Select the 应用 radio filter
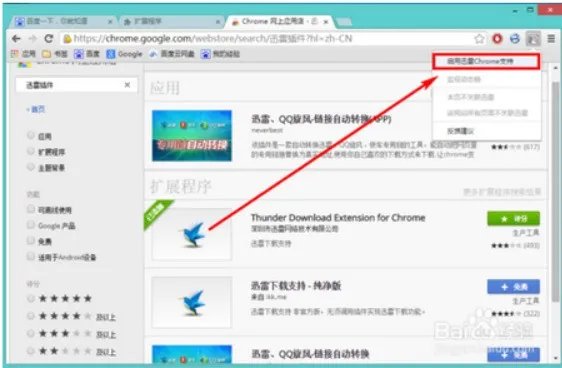This screenshot has width=562, height=368. (31, 136)
